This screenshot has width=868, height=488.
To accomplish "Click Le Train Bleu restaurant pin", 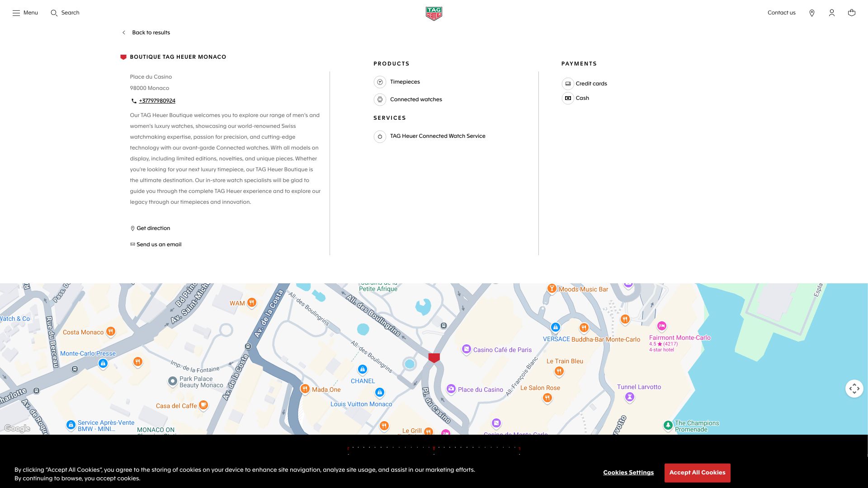I will [x=559, y=371].
